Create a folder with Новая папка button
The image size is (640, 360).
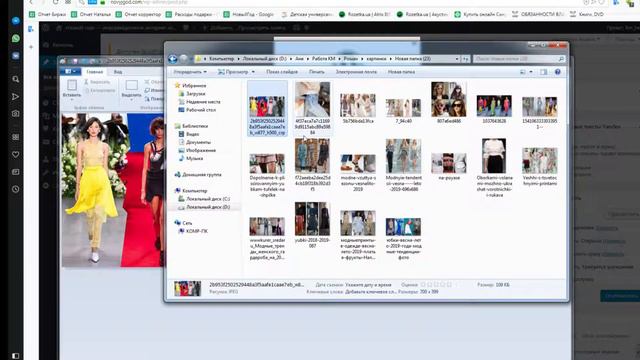401,72
